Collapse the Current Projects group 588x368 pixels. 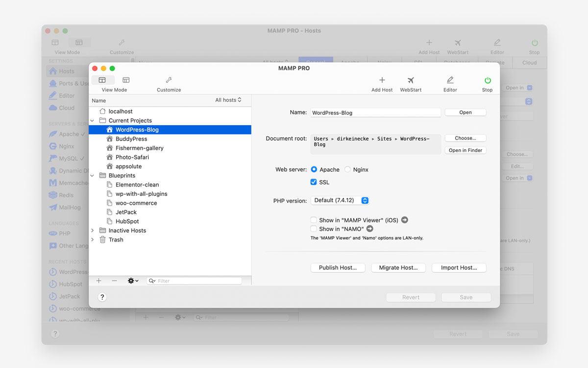[x=92, y=121]
